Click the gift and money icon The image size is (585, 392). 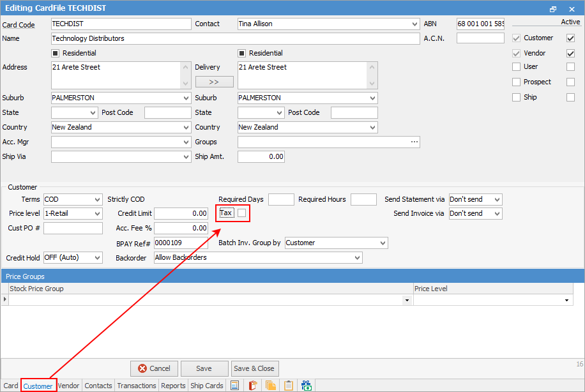pyautogui.click(x=307, y=386)
